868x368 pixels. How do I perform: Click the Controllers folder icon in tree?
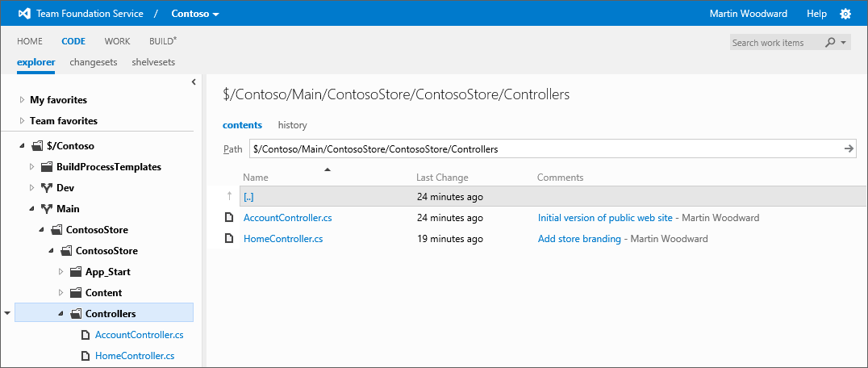76,314
